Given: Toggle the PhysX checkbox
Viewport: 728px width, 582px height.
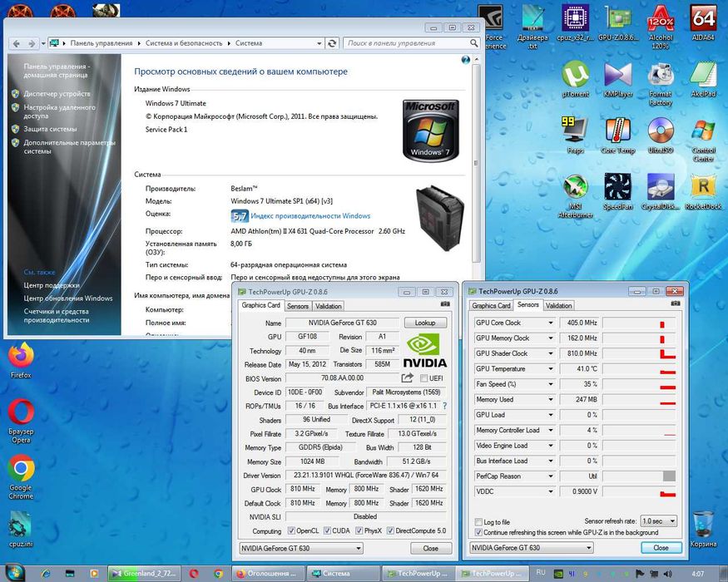Looking at the screenshot, I should pyautogui.click(x=359, y=530).
